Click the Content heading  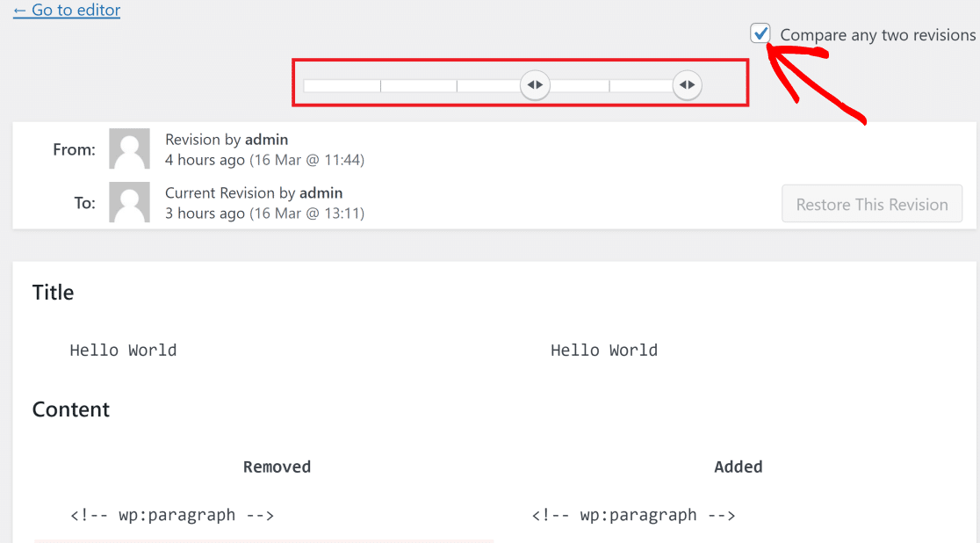click(x=70, y=409)
